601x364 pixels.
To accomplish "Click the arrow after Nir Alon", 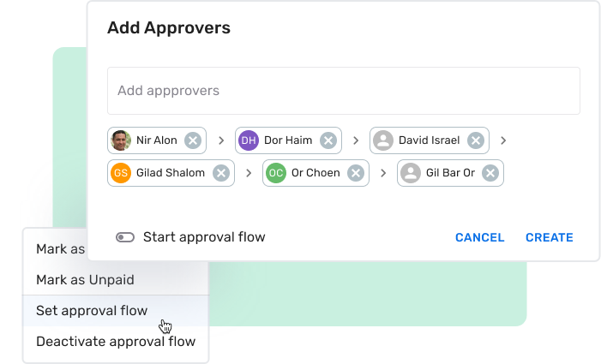I will (x=220, y=140).
